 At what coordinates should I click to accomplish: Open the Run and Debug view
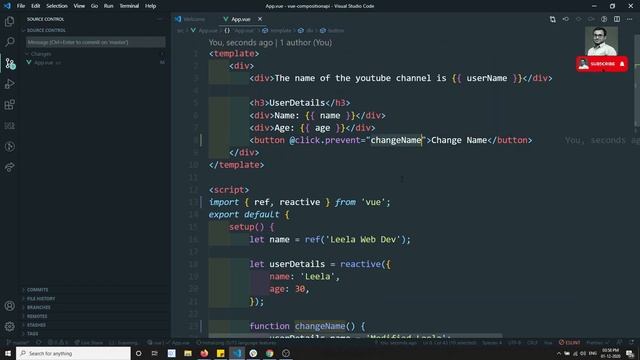pyautogui.click(x=9, y=84)
